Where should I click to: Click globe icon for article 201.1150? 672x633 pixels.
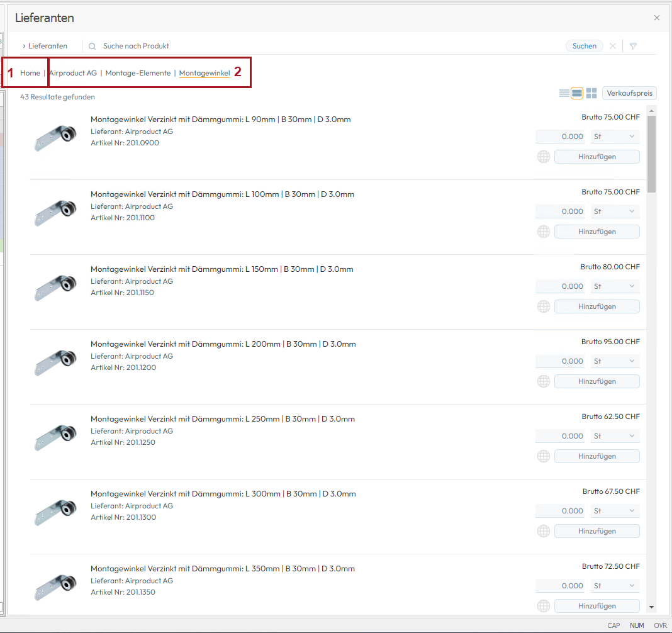click(544, 306)
